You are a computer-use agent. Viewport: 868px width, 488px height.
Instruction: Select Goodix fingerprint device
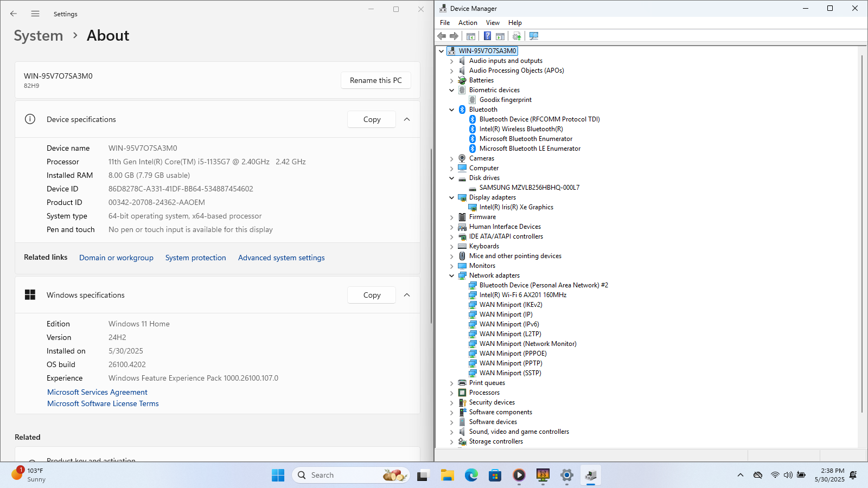(505, 100)
